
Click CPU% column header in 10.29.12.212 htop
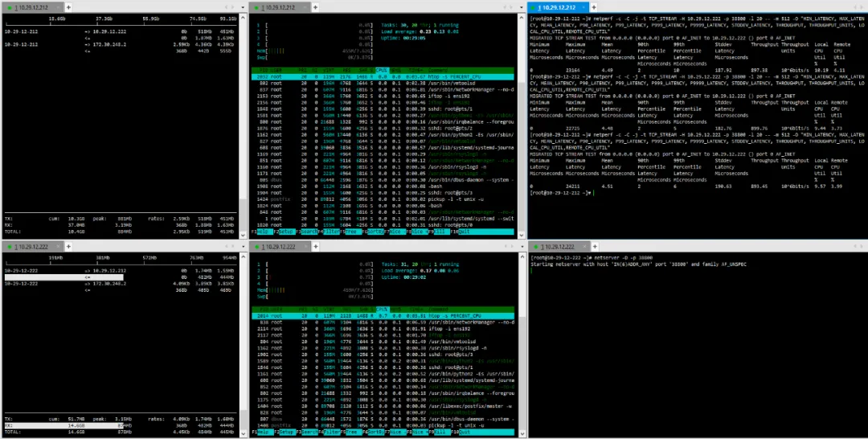point(381,70)
